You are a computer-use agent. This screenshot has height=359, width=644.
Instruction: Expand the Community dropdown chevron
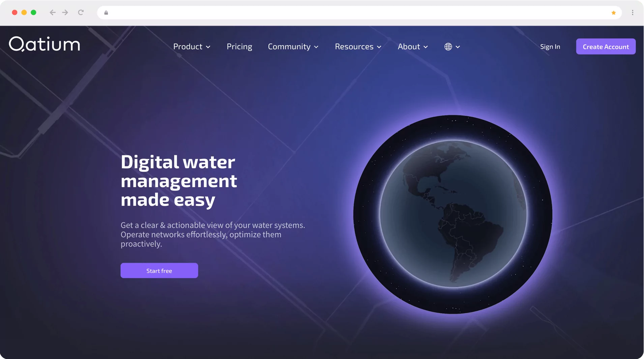click(x=316, y=47)
